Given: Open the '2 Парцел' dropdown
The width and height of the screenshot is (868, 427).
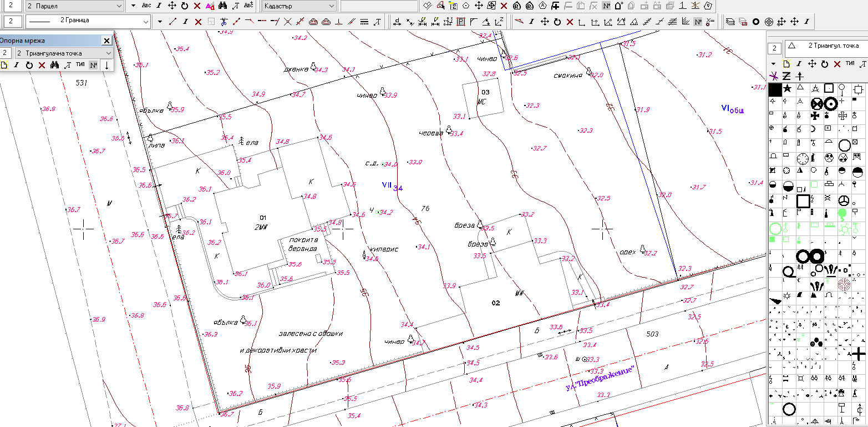Looking at the screenshot, I should coord(74,6).
